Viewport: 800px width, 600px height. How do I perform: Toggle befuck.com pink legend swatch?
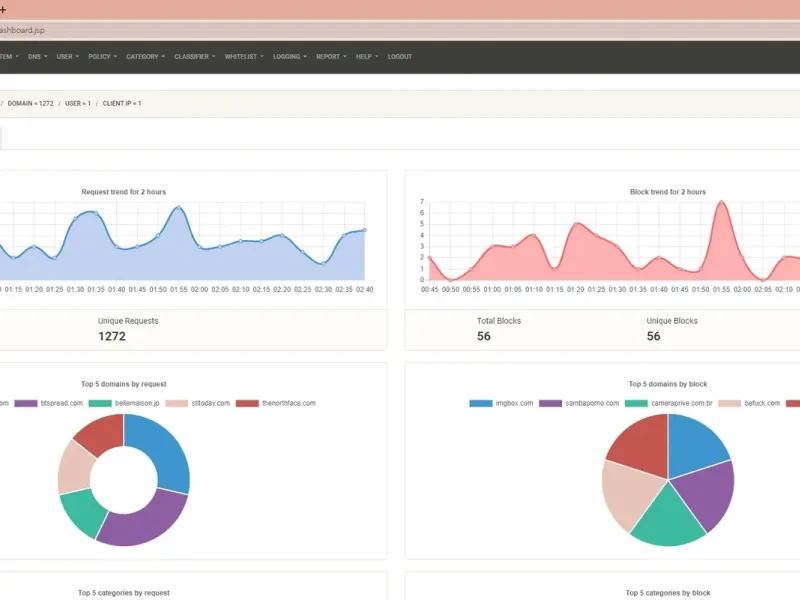pos(730,403)
